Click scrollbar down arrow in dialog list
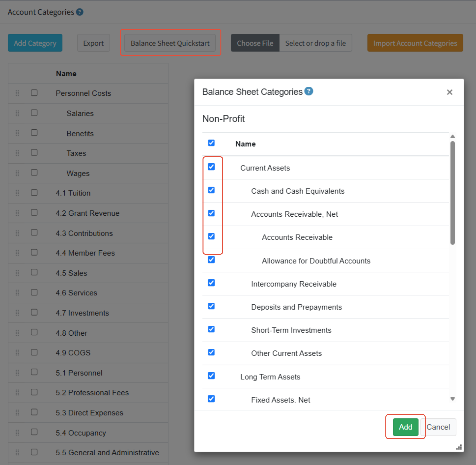The width and height of the screenshot is (476, 465). click(452, 399)
